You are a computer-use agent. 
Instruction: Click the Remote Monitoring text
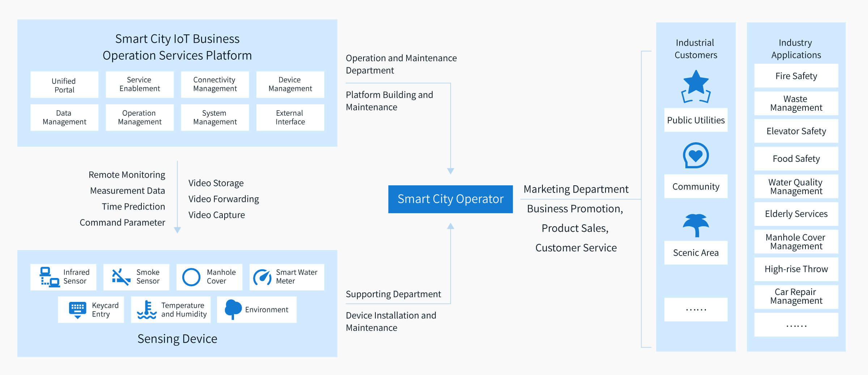[x=127, y=175]
